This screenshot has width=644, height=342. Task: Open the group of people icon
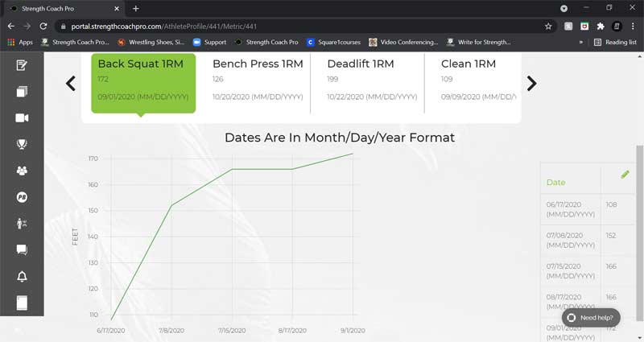(x=22, y=171)
